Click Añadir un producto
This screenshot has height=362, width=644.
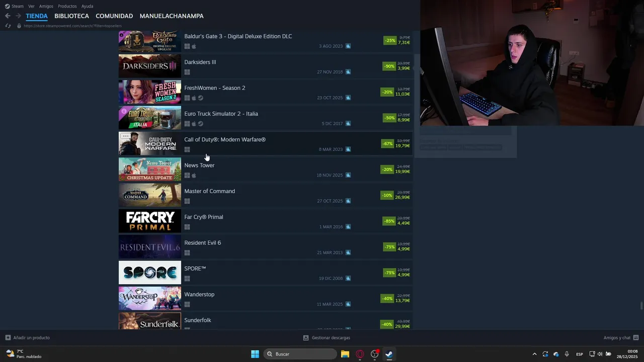coord(28,338)
